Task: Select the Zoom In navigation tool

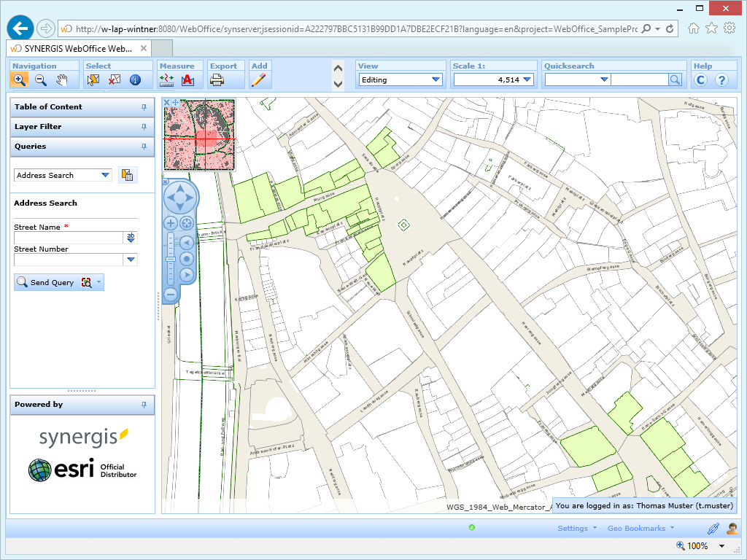Action: [20, 80]
